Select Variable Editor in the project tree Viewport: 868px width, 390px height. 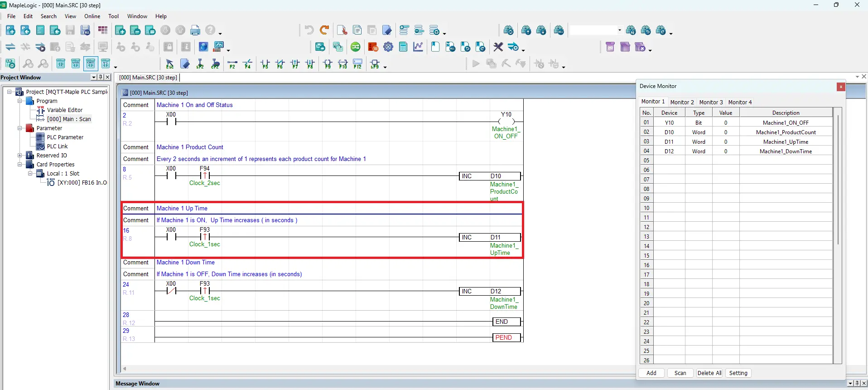pyautogui.click(x=65, y=110)
